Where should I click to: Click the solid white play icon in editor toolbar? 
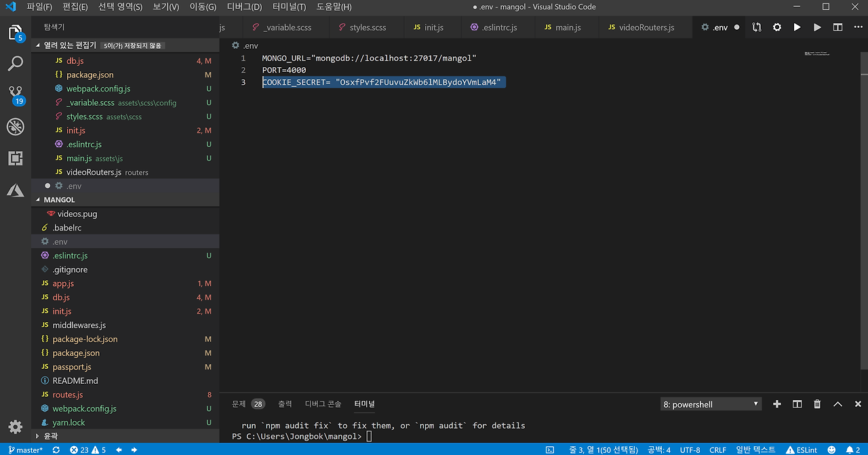(797, 27)
